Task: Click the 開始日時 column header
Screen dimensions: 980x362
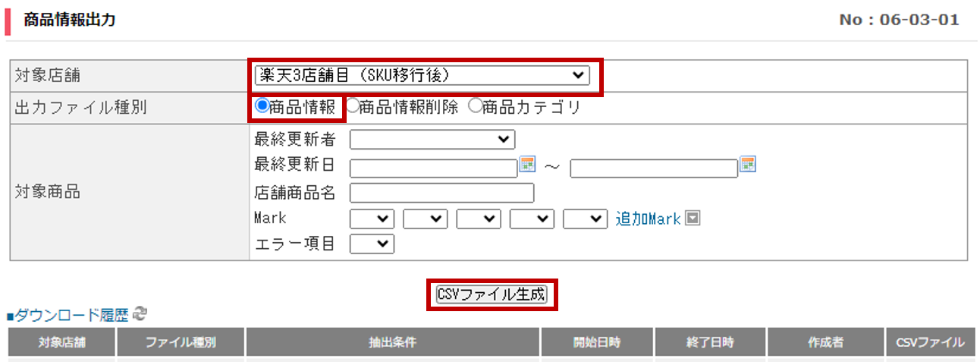Action: click(598, 342)
